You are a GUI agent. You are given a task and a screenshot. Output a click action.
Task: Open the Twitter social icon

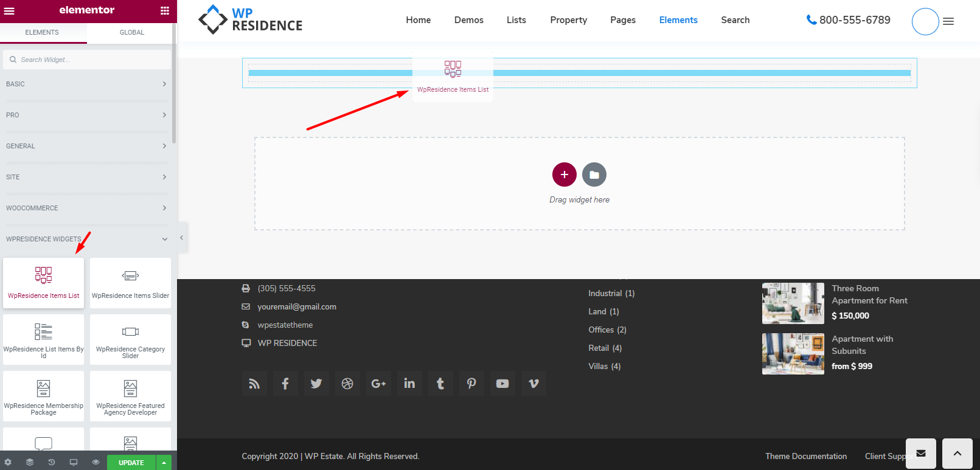click(316, 384)
